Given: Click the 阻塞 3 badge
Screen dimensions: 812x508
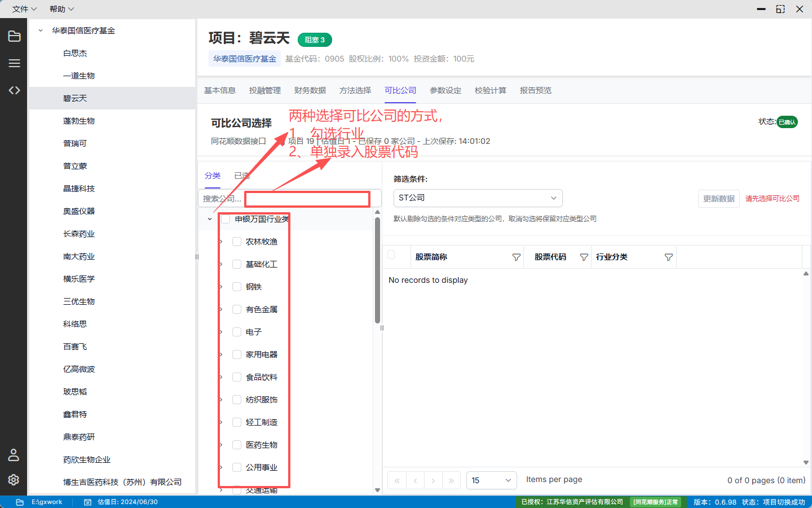Looking at the screenshot, I should [315, 40].
